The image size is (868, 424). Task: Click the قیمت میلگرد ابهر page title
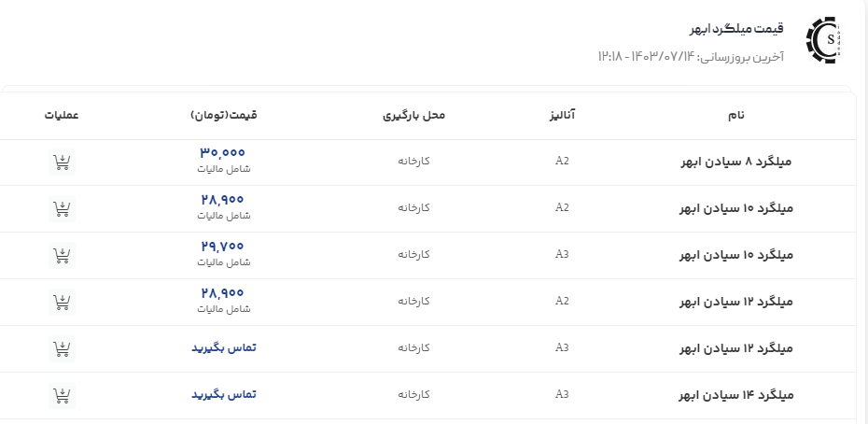pyautogui.click(x=735, y=28)
